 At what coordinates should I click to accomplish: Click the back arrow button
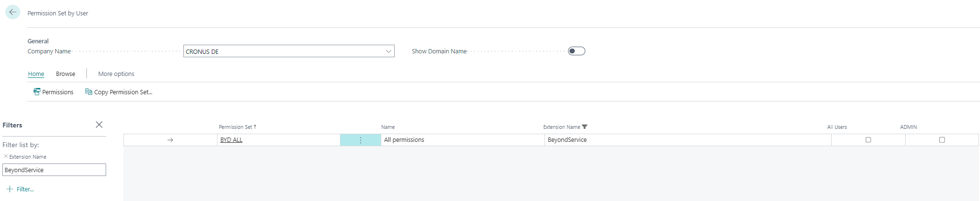point(12,13)
